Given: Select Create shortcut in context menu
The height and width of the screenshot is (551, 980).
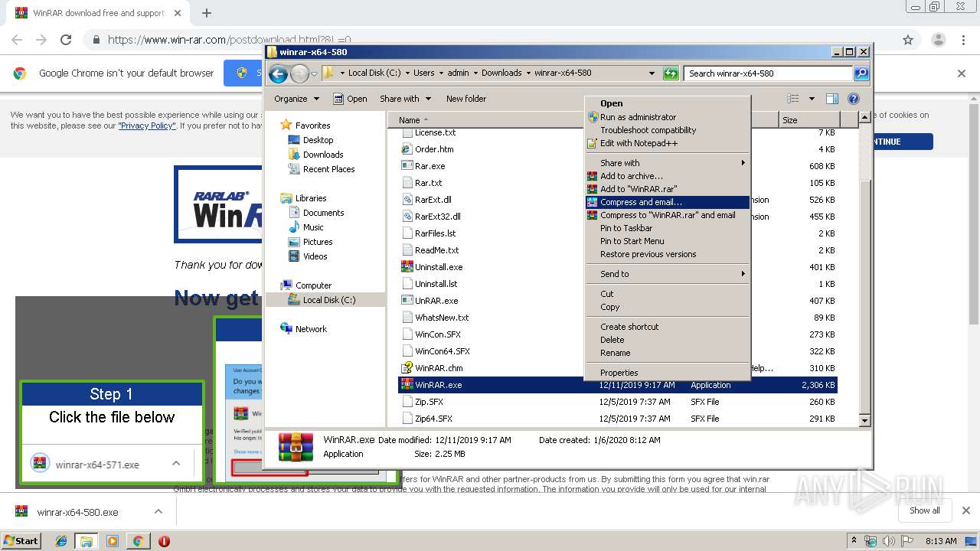Looking at the screenshot, I should [668, 327].
